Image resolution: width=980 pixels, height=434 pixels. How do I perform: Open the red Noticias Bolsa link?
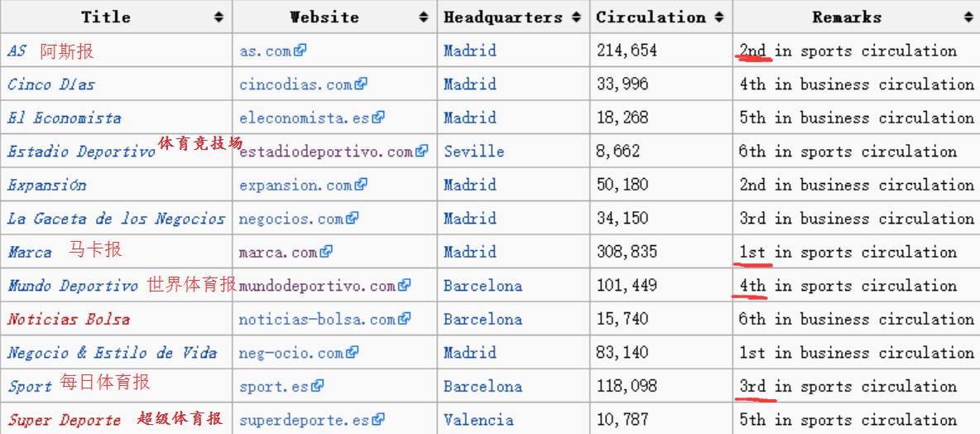[69, 319]
